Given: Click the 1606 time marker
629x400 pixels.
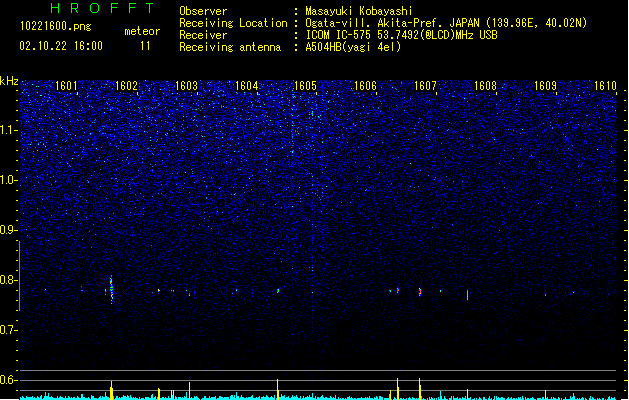Looking at the screenshot, I should click(365, 86).
